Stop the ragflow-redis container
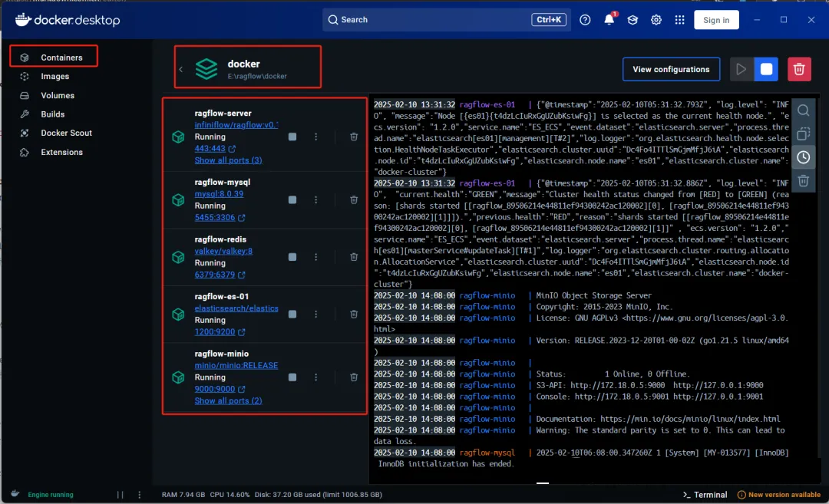Image resolution: width=829 pixels, height=504 pixels. 292,257
